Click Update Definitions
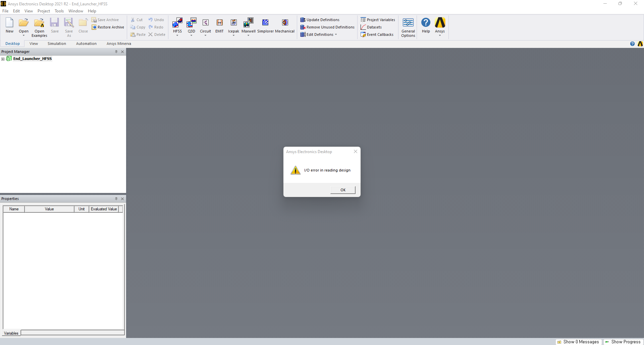This screenshot has width=644, height=345. pyautogui.click(x=320, y=20)
